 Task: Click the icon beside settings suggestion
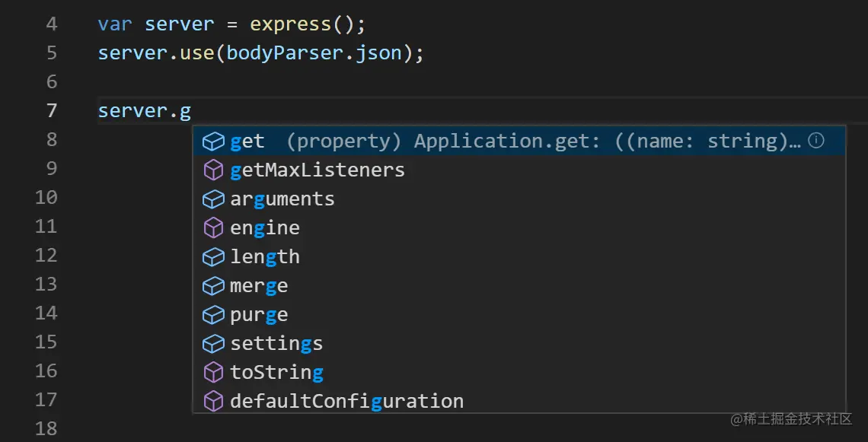[x=213, y=343]
